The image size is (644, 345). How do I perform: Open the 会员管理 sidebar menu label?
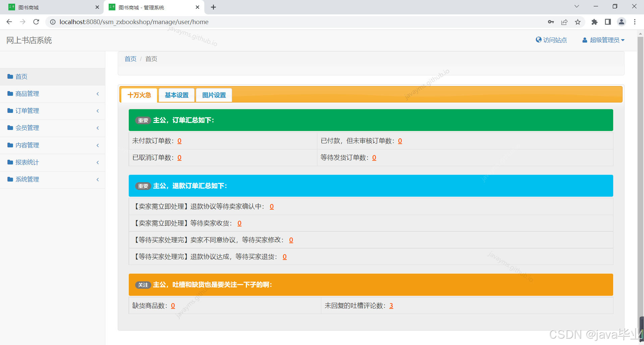click(x=27, y=128)
